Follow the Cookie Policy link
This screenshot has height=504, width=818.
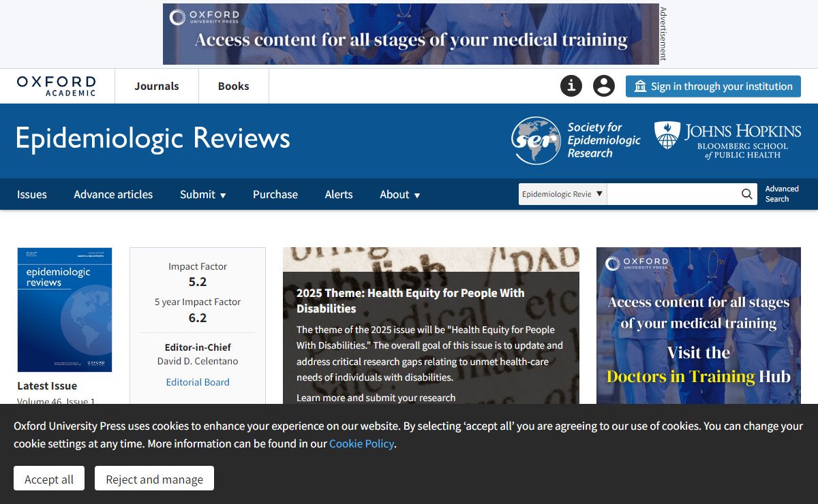coord(361,443)
